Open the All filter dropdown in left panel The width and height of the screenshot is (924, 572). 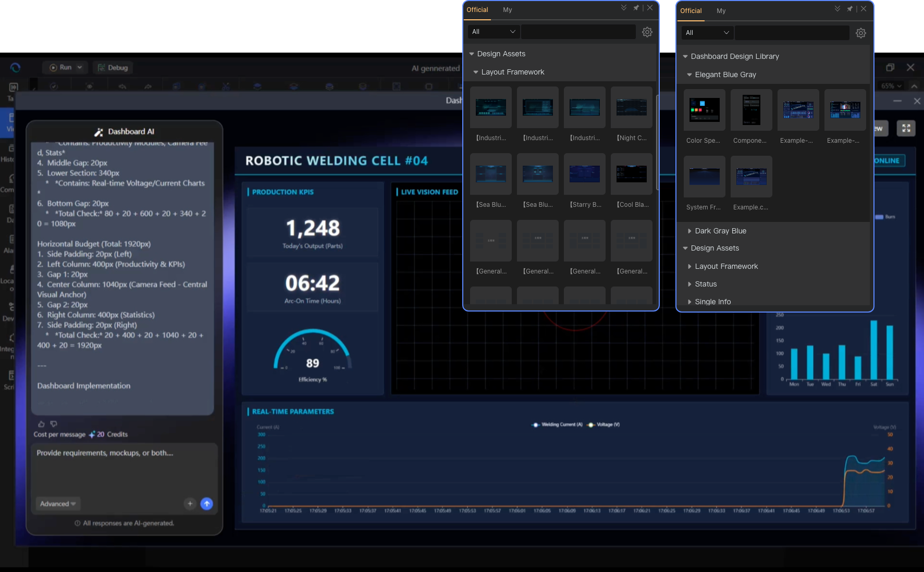(493, 32)
